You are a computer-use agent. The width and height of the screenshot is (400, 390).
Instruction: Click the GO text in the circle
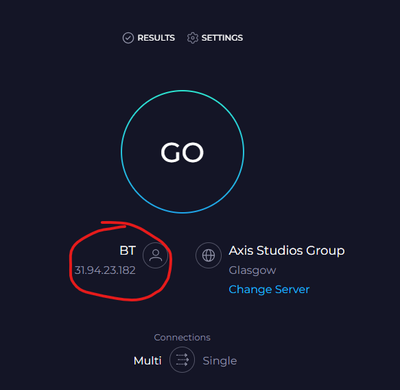point(182,153)
